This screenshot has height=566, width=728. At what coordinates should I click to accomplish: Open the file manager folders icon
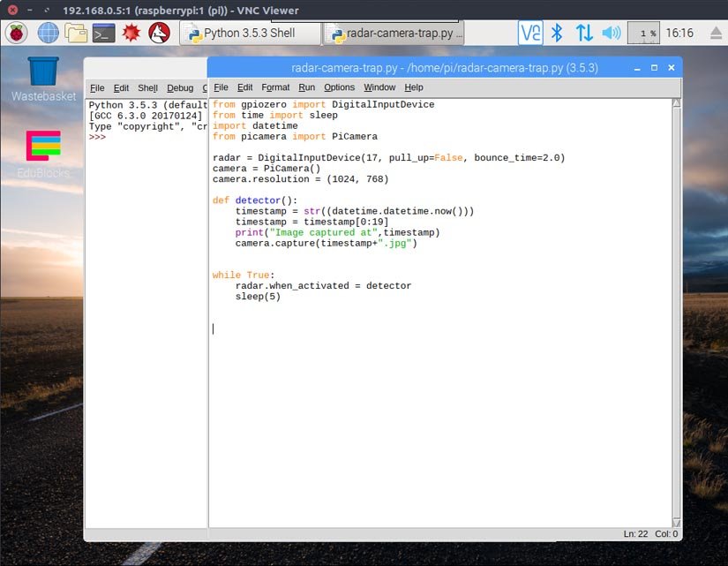[x=76, y=34]
